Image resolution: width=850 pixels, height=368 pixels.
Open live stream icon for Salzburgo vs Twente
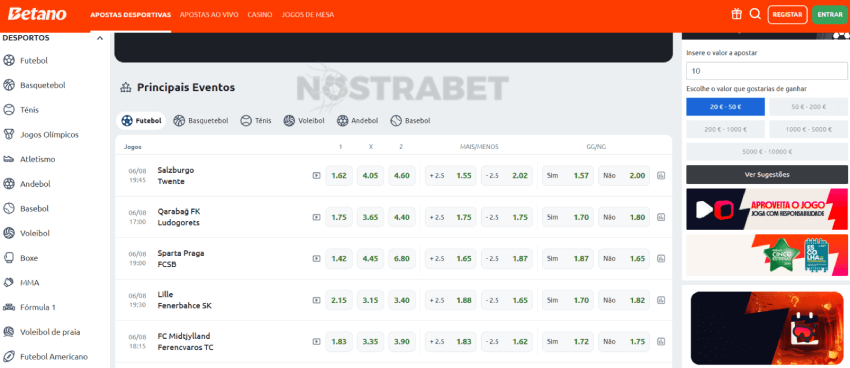click(316, 176)
